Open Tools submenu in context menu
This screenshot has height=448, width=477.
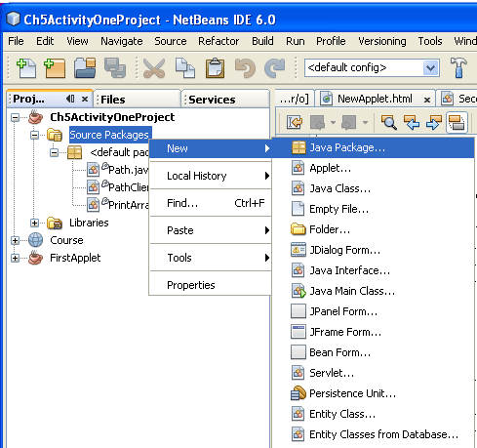(211, 258)
